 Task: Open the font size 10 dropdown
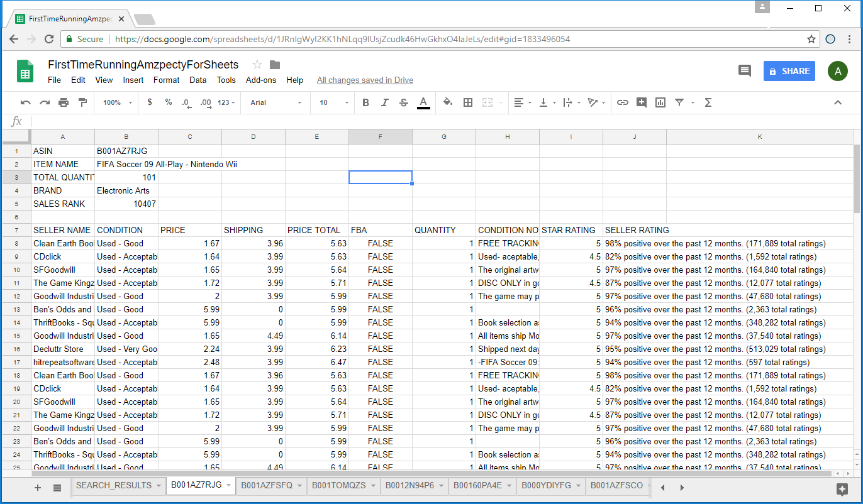pyautogui.click(x=334, y=102)
